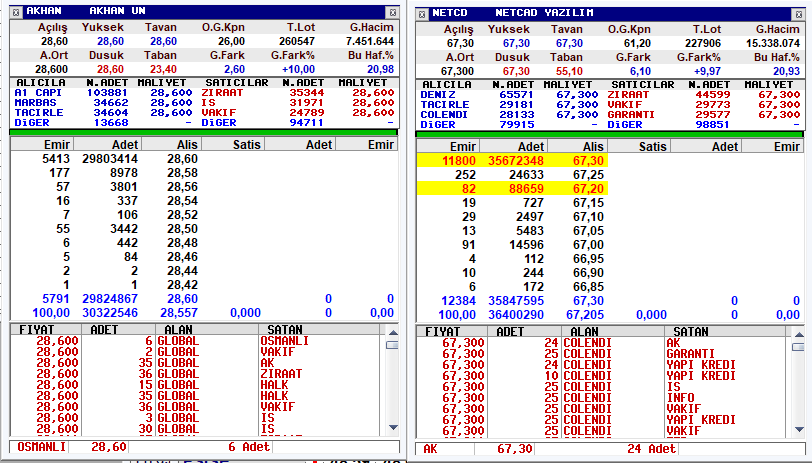
Task: Close the NETCAD YAZILIM window
Action: [x=799, y=15]
